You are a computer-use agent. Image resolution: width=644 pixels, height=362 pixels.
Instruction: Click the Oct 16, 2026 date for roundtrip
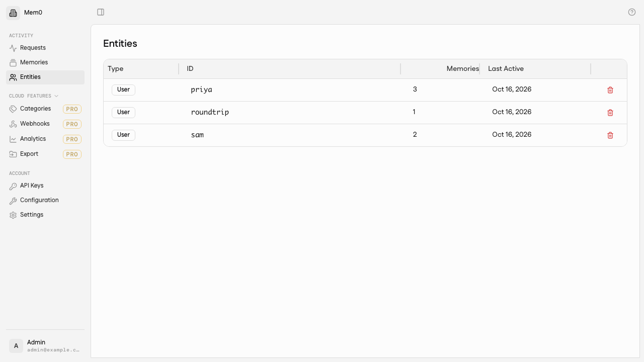[x=512, y=112]
